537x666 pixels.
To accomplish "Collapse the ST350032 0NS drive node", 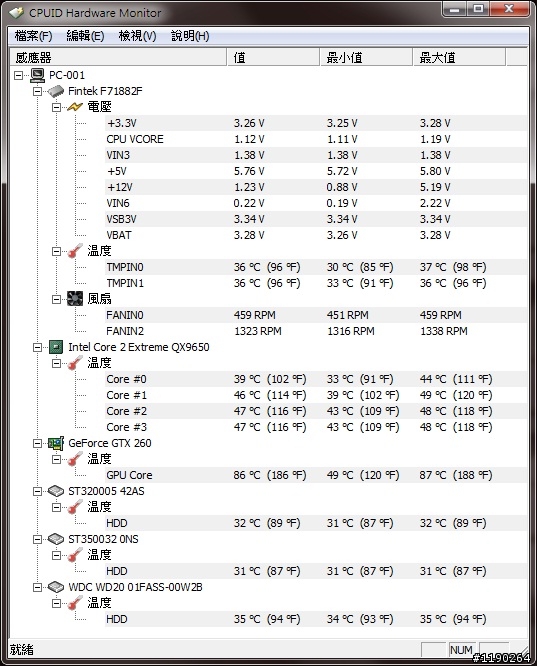I will tap(37, 539).
